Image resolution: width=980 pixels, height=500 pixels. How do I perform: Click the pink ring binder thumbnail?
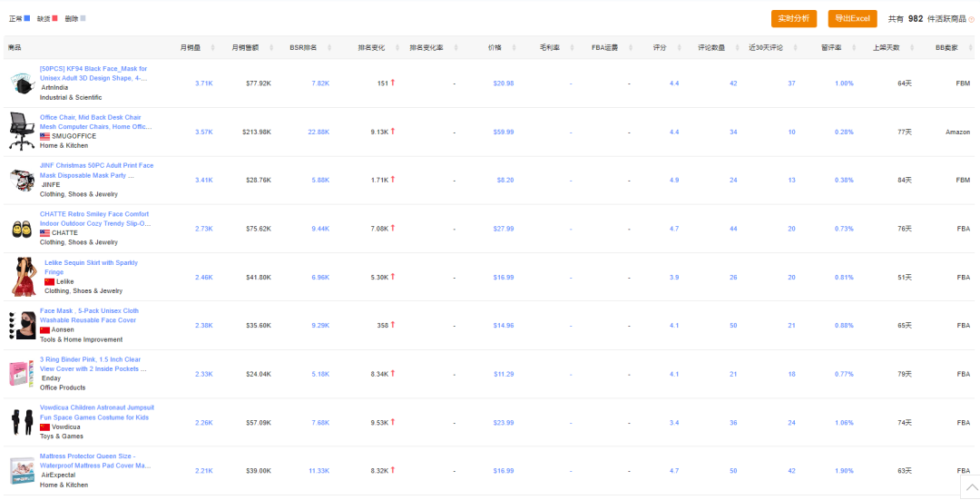click(x=22, y=374)
